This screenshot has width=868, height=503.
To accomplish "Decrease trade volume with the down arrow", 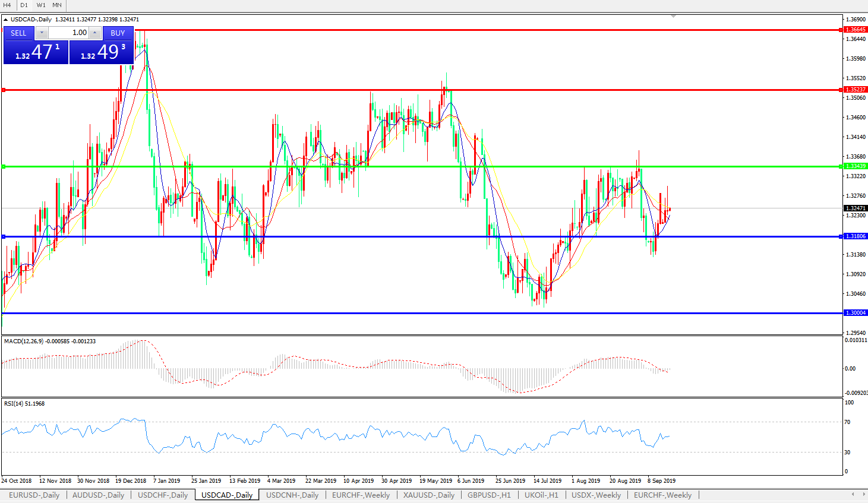I will (x=42, y=33).
